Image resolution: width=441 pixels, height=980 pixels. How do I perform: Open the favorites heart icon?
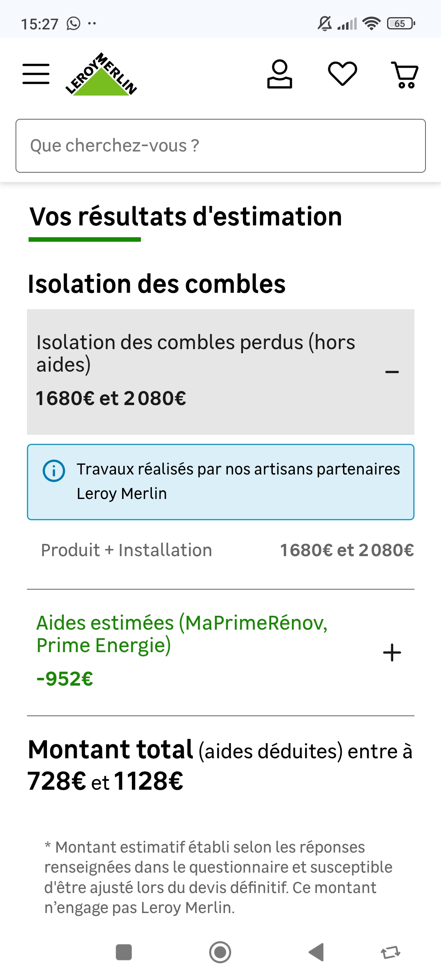tap(343, 74)
